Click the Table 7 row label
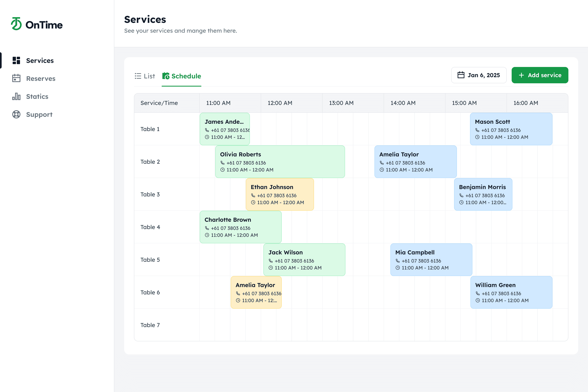 pyautogui.click(x=150, y=325)
